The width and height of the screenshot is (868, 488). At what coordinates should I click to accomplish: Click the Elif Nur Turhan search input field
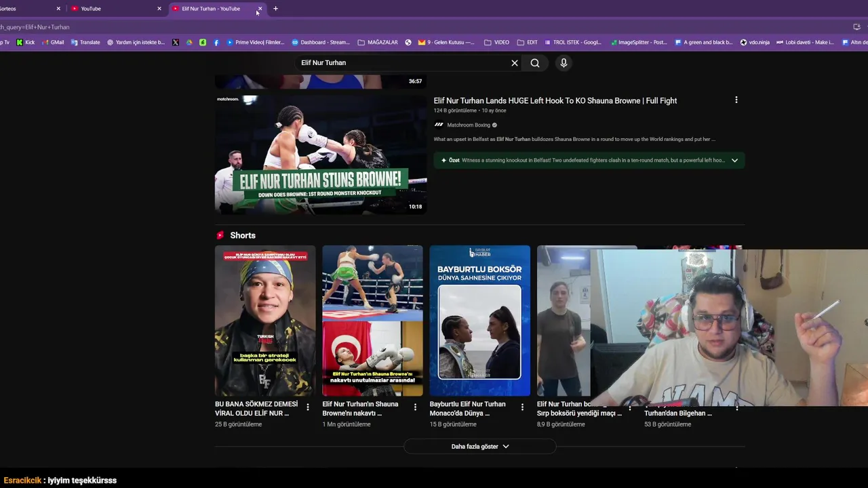tap(403, 63)
